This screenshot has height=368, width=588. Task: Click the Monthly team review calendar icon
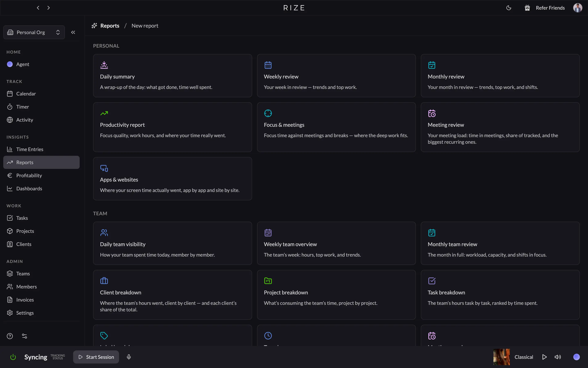point(432,233)
